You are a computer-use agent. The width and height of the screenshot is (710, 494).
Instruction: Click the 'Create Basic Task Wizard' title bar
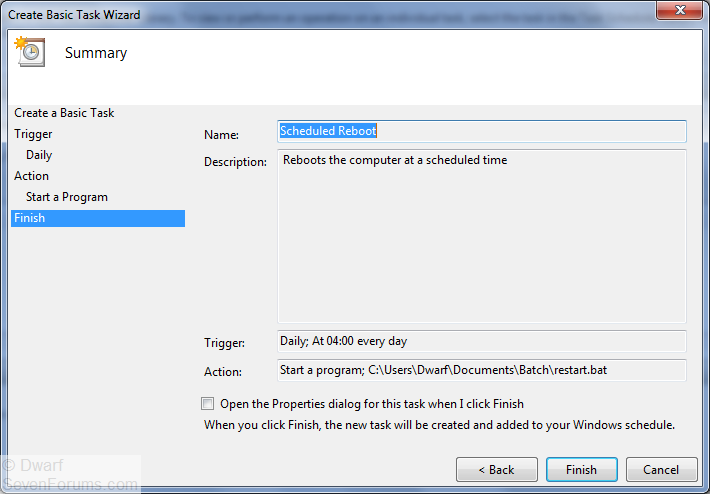[300, 14]
